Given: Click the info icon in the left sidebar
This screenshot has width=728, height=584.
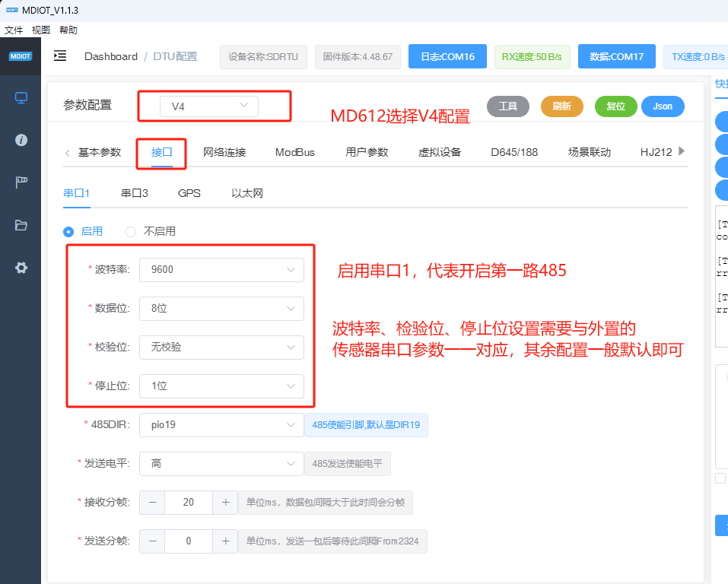Looking at the screenshot, I should 21,139.
